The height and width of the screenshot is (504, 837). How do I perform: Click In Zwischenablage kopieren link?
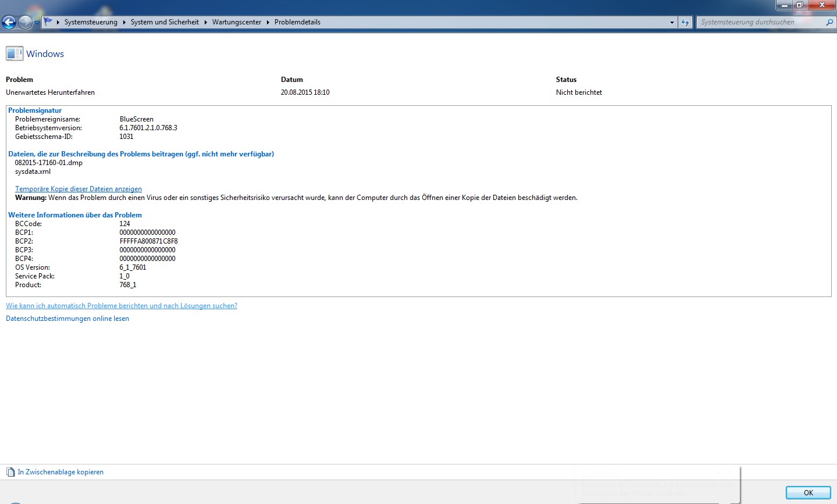(x=60, y=472)
